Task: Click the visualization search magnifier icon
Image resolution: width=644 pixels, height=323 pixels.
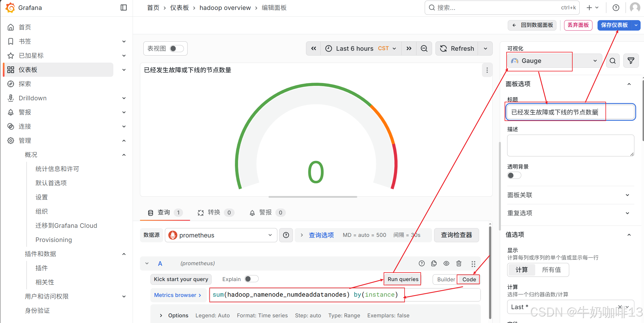Action: (x=613, y=61)
